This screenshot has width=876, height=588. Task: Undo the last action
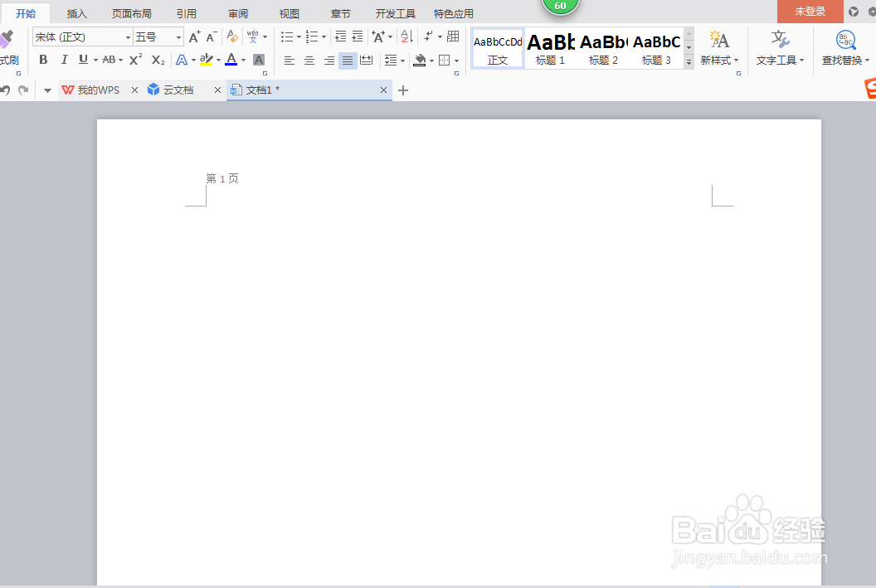pyautogui.click(x=5, y=90)
